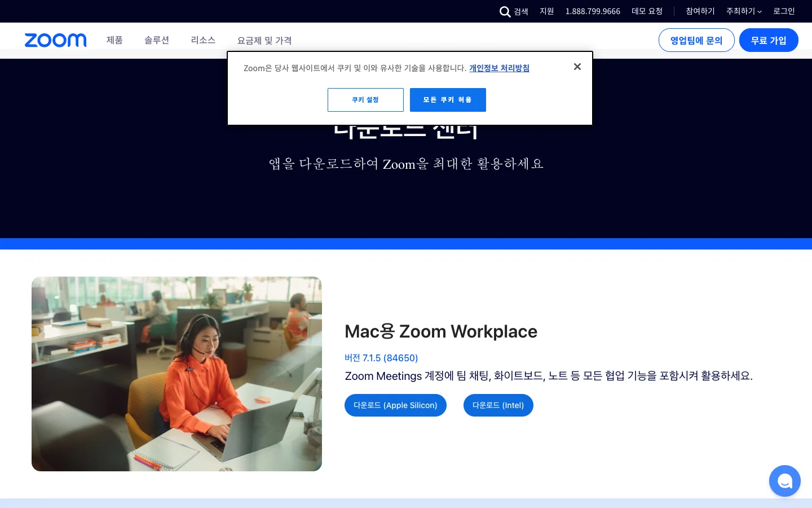Click the Mac용 Zoom Workplace heading
812x508 pixels.
(441, 331)
